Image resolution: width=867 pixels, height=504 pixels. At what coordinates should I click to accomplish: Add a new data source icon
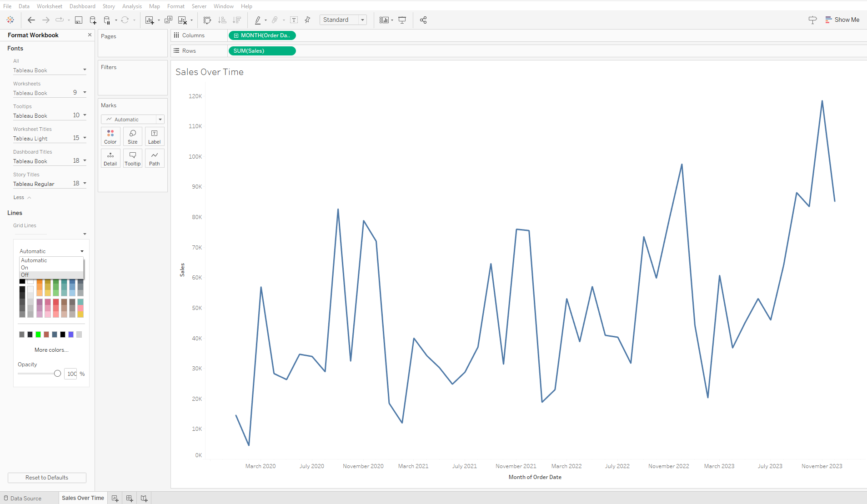tap(93, 20)
